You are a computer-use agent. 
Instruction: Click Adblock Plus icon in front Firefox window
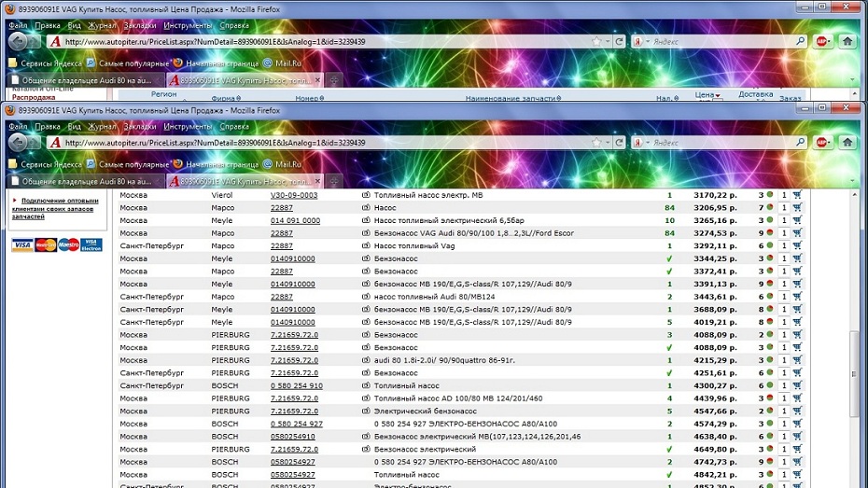pos(822,142)
